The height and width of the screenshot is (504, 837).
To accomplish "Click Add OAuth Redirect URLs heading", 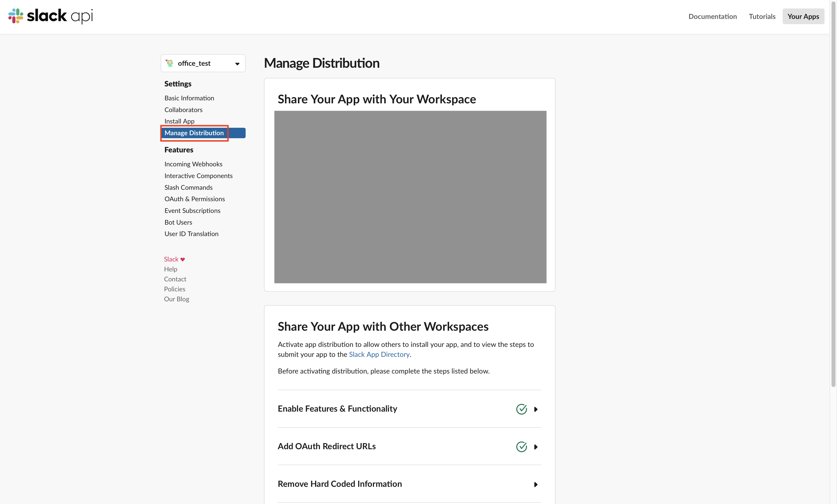I will tap(326, 446).
